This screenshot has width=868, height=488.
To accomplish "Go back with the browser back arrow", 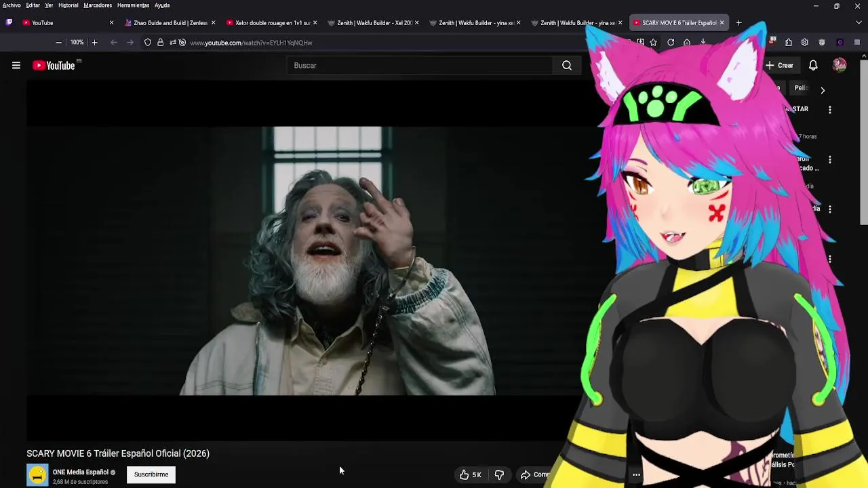I will point(114,43).
